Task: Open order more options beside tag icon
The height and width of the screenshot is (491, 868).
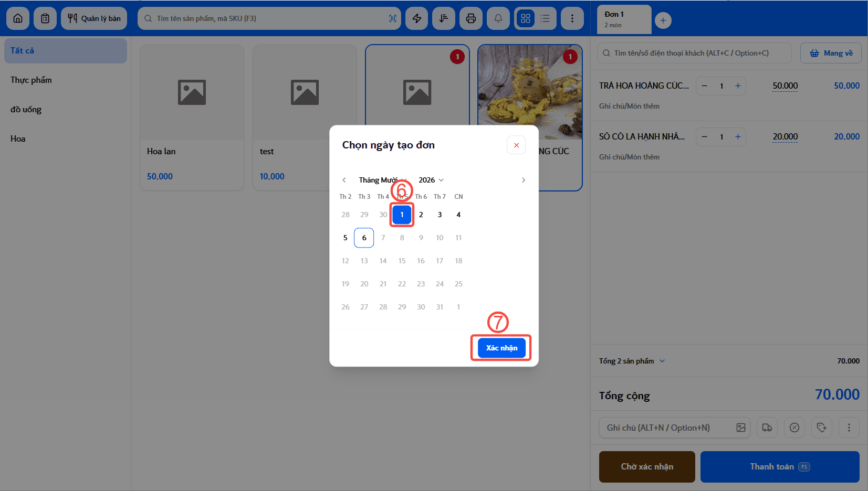Action: tap(849, 428)
